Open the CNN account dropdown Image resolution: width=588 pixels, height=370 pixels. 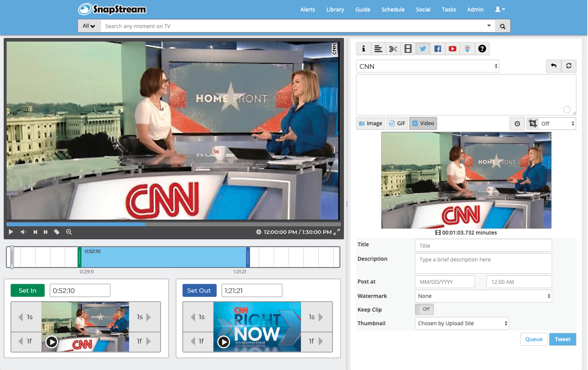click(427, 66)
